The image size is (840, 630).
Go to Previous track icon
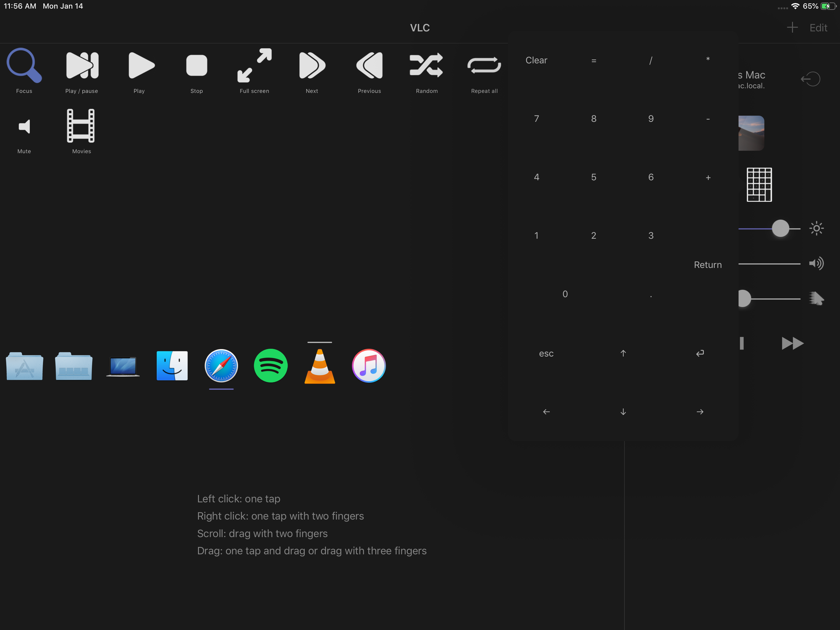pyautogui.click(x=369, y=65)
